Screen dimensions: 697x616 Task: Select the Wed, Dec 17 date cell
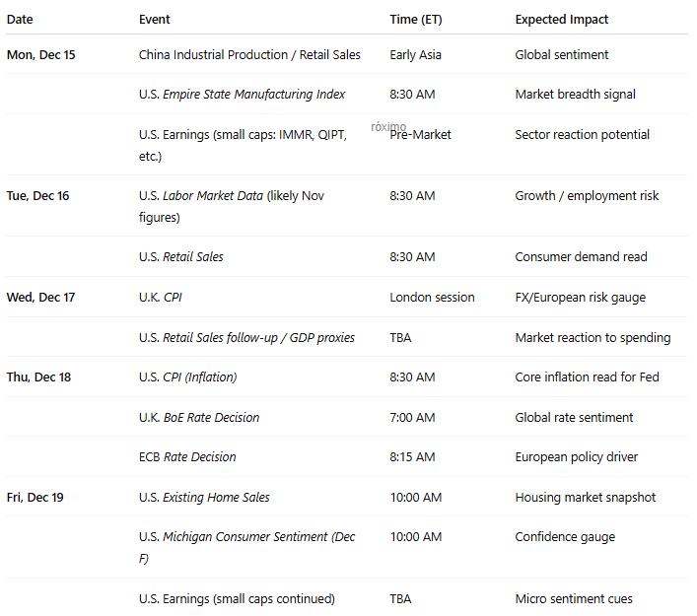point(40,297)
